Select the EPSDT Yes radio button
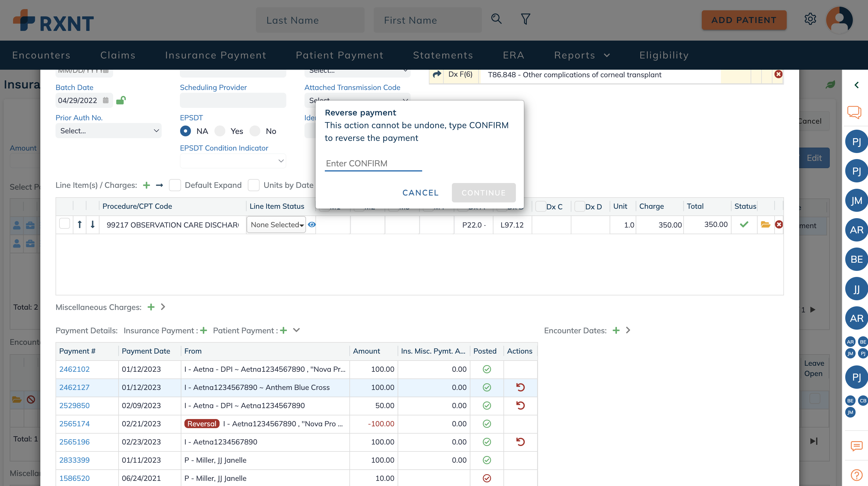Image resolution: width=868 pixels, height=486 pixels. pos(220,131)
